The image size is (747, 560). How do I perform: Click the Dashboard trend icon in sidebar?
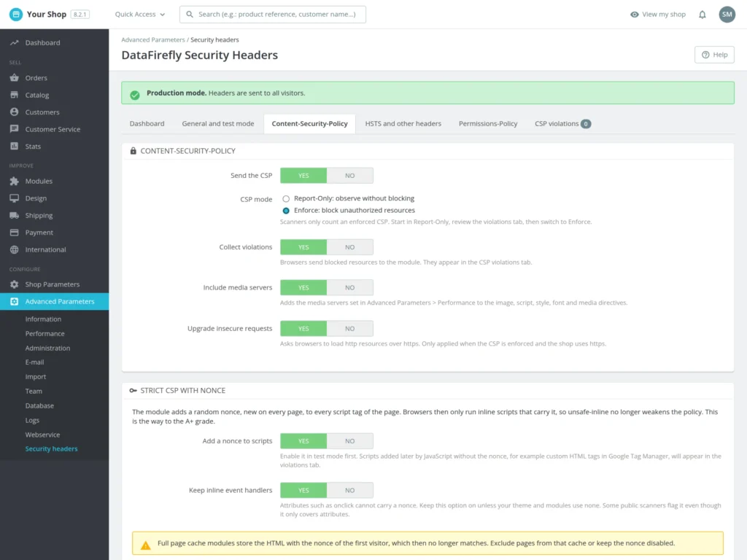15,43
